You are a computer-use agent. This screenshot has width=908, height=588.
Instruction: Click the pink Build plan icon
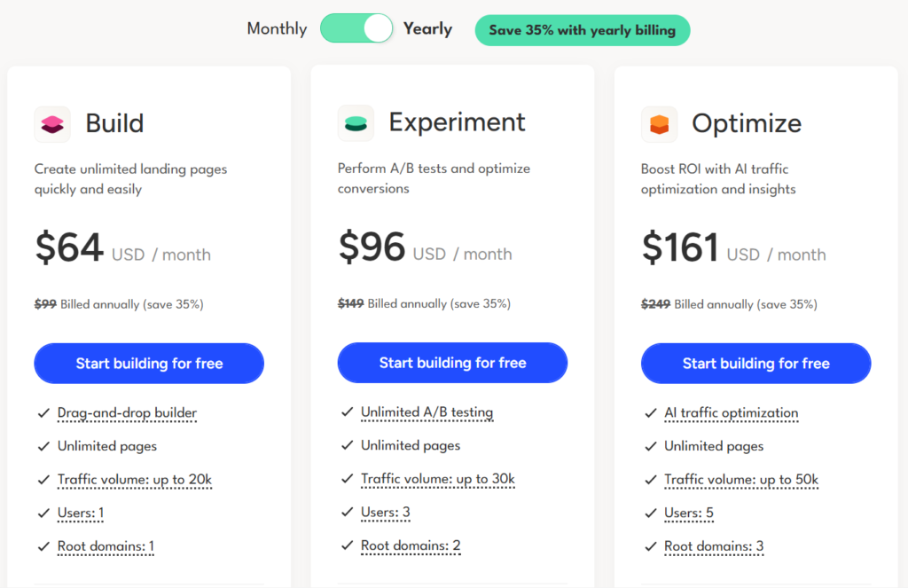coord(51,124)
